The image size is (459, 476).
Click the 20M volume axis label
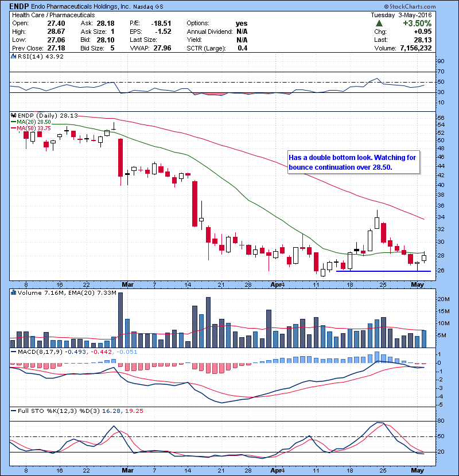click(444, 299)
